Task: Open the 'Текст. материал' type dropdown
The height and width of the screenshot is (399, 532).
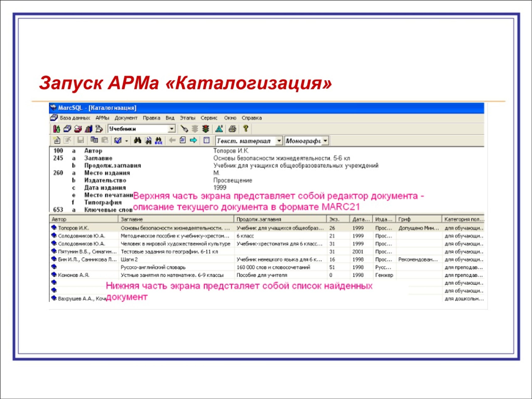Action: [x=279, y=141]
